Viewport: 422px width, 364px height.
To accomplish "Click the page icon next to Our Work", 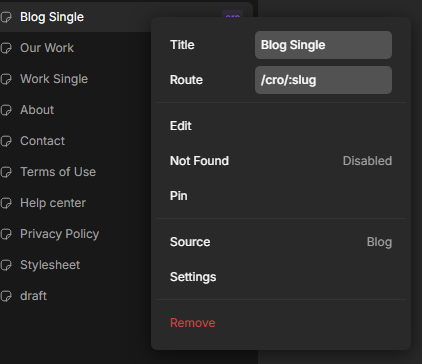I will [6, 48].
